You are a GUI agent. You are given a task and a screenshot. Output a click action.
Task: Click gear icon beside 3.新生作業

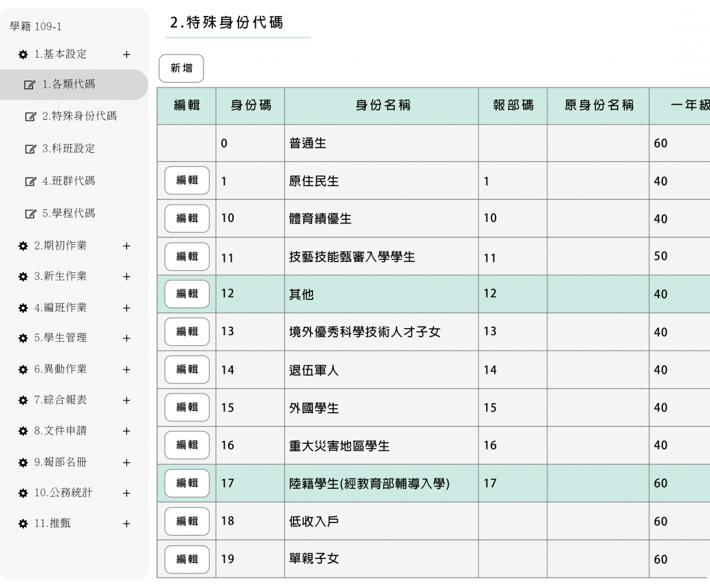[x=23, y=276]
